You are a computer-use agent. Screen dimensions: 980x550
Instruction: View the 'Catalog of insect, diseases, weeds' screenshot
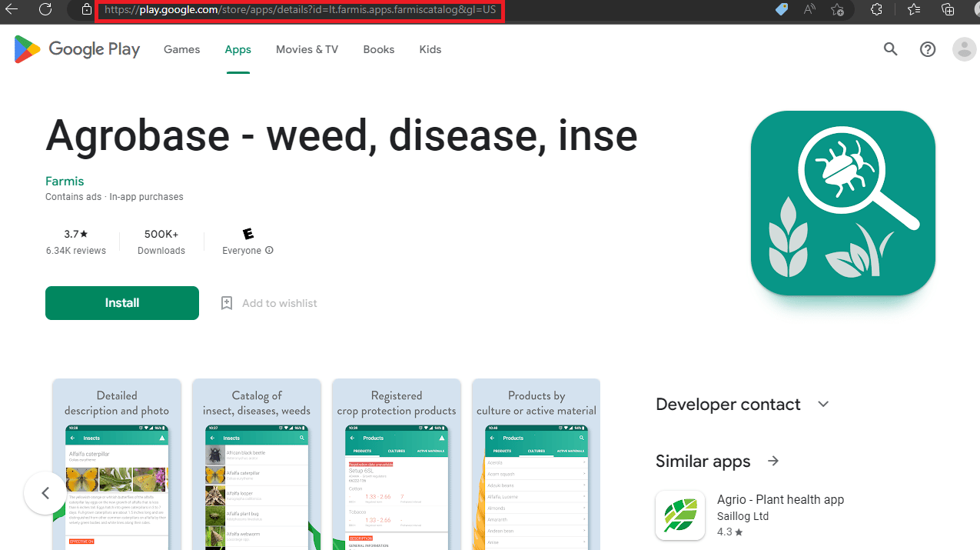pyautogui.click(x=257, y=465)
